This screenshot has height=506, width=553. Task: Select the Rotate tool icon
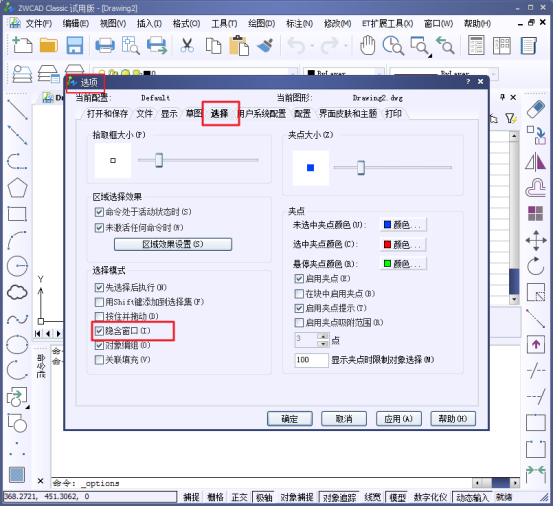pos(536,266)
